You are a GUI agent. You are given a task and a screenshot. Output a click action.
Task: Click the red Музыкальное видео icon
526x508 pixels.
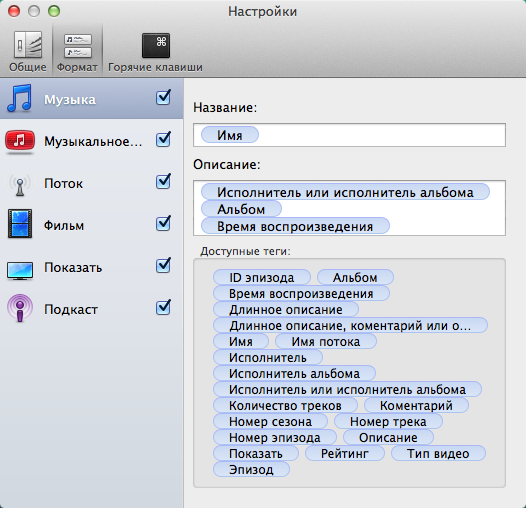[x=20, y=141]
